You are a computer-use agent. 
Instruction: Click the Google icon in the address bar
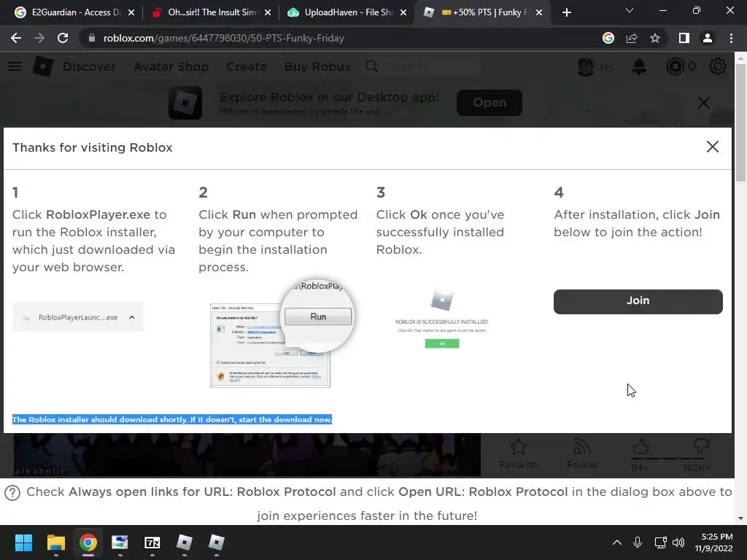608,38
